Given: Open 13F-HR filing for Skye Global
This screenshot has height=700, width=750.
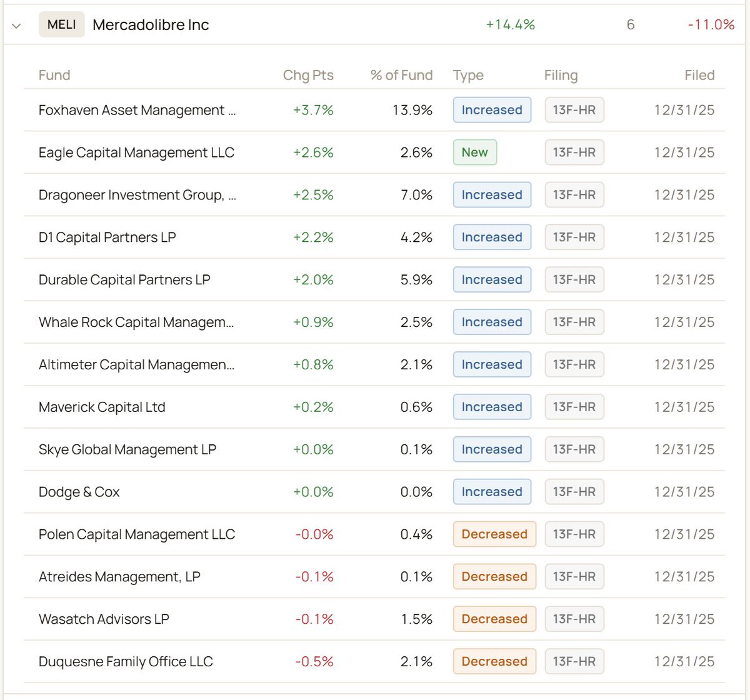Looking at the screenshot, I should click(x=574, y=450).
